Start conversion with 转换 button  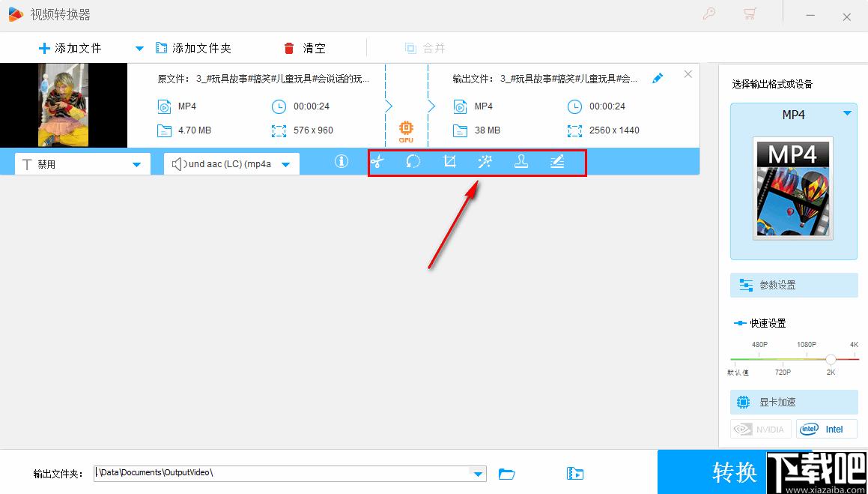735,472
